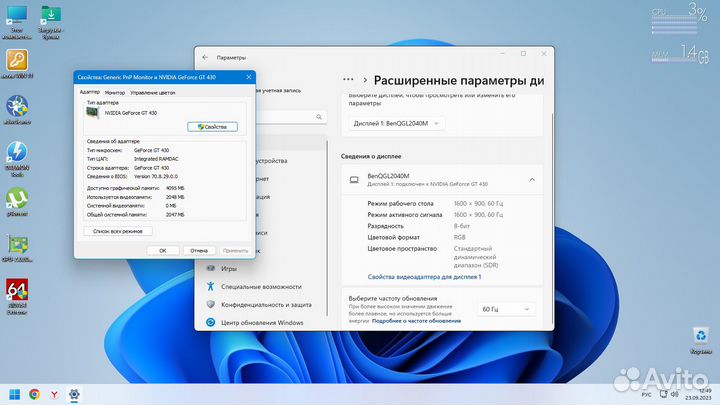
Task: Click the 'Режим активного сигнала' value 1600 × 900
Action: point(478,214)
